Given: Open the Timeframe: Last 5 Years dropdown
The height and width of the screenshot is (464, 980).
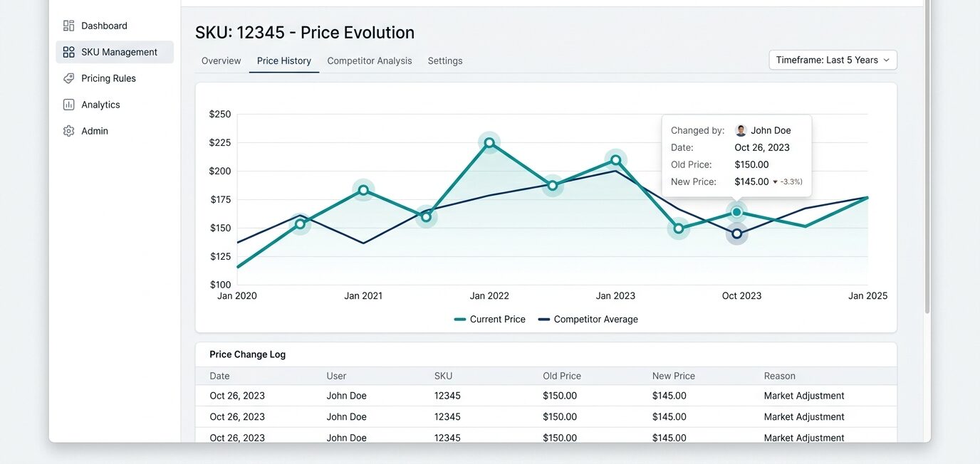Looking at the screenshot, I should point(833,60).
